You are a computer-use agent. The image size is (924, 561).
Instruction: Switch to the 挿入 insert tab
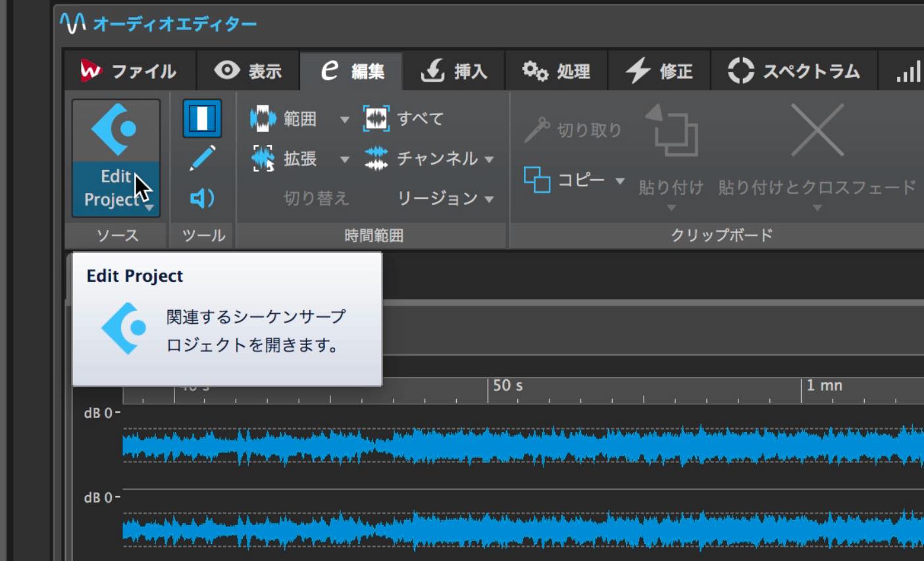(x=454, y=71)
